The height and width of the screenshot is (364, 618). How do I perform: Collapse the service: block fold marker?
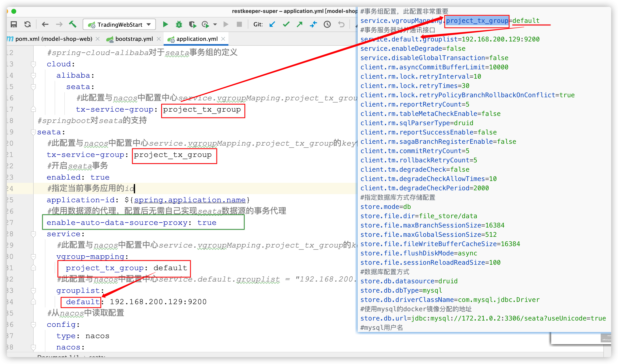pyautogui.click(x=33, y=234)
